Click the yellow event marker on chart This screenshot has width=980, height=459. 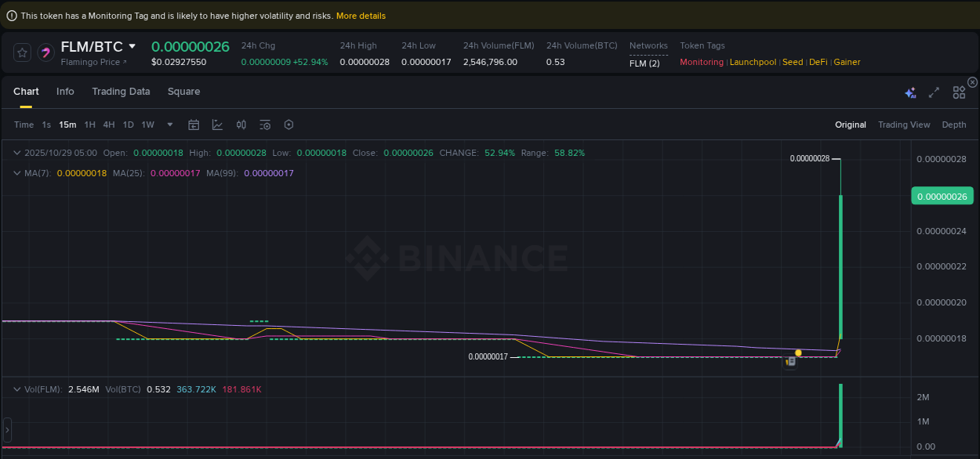tap(798, 352)
